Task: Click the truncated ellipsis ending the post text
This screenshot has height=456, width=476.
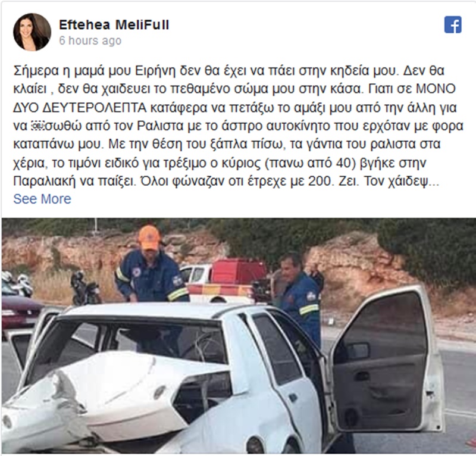Action: click(x=435, y=182)
